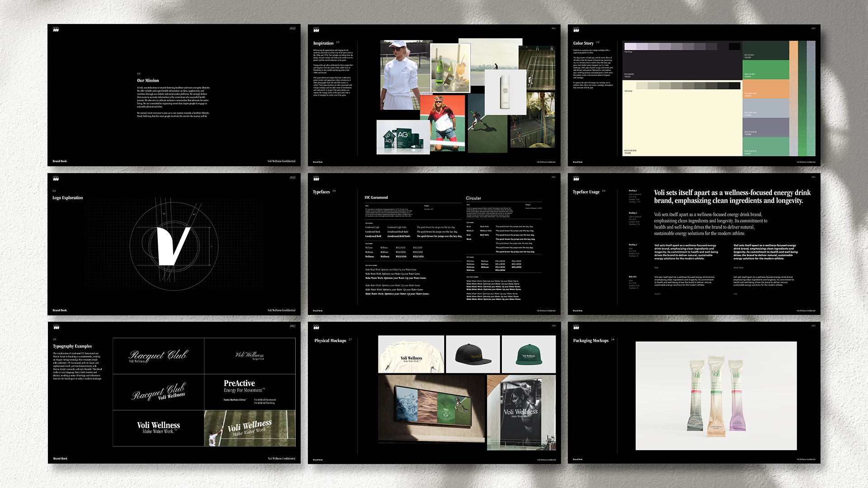Screen dimensions: 868x488
Task: Pick the bright green swatch
Action: 766,70
